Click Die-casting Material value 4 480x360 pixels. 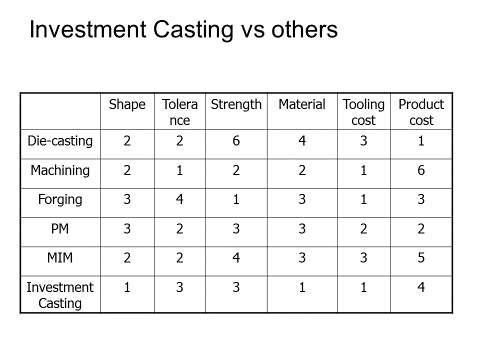302,141
